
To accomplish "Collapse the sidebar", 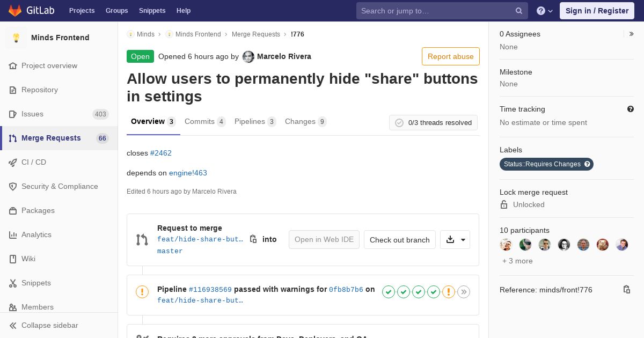I will click(59, 325).
